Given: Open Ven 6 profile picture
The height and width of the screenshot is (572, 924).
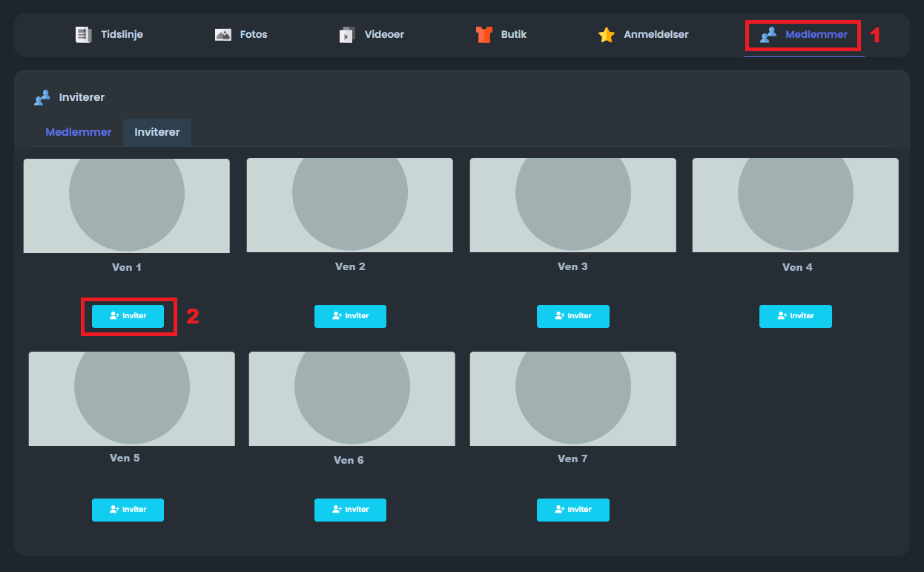Looking at the screenshot, I should pyautogui.click(x=352, y=398).
